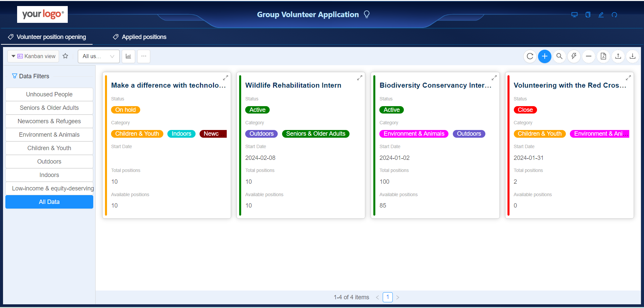Viewport: 644px width, 308px height.
Task: Click the red Close status tag
Action: (525, 110)
